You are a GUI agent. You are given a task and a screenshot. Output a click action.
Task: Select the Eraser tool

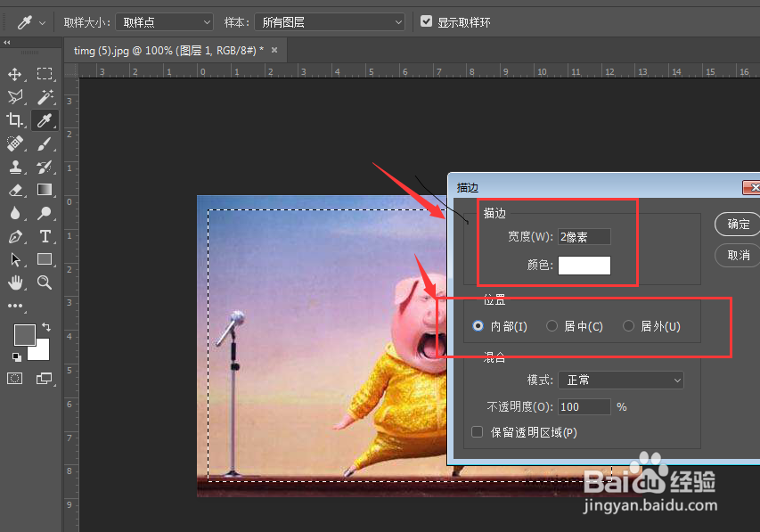pyautogui.click(x=14, y=190)
